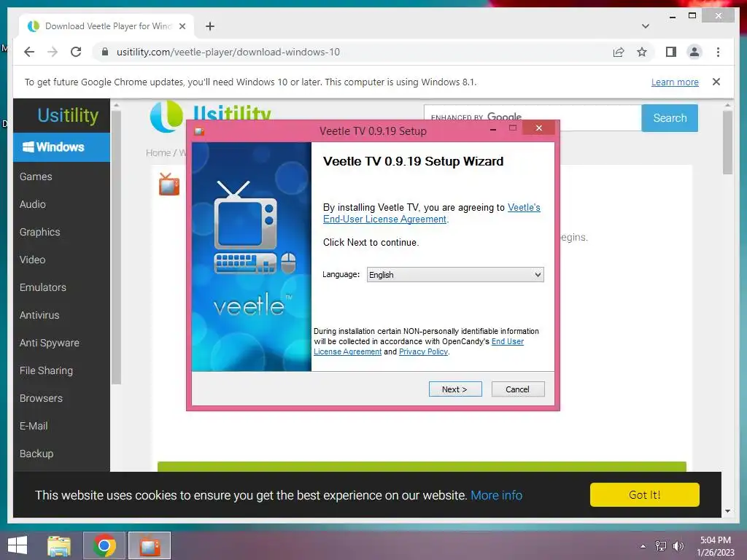The width and height of the screenshot is (747, 560).
Task: Select the Download Veetle Player tab
Action: (107, 26)
